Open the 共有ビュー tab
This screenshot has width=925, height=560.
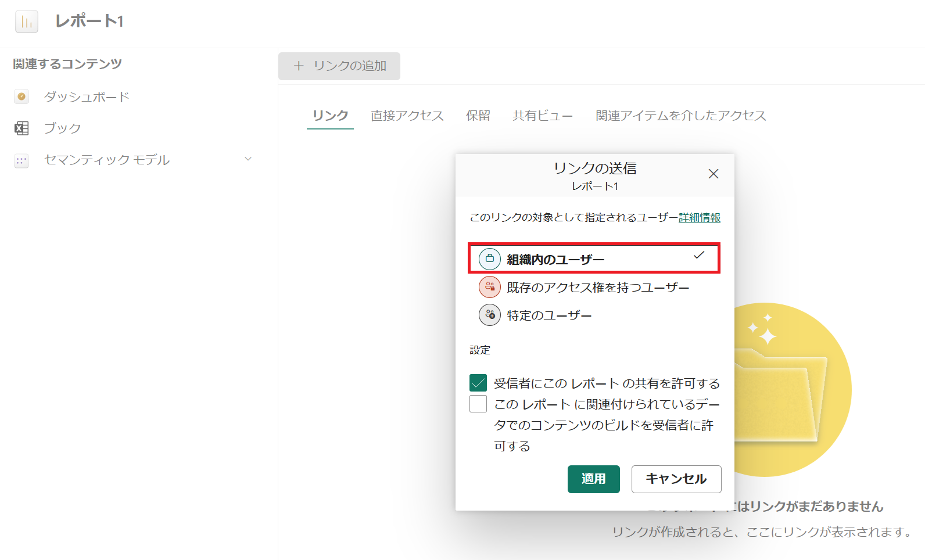tap(542, 116)
